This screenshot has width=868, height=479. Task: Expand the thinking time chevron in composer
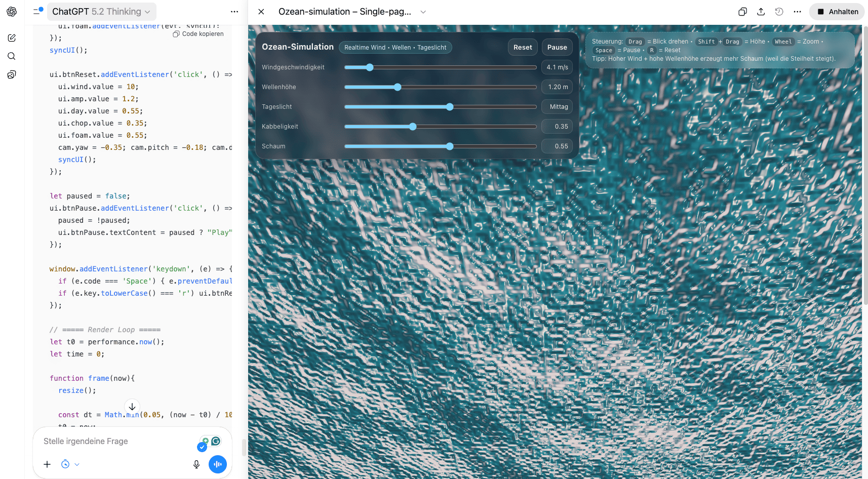coord(77,464)
